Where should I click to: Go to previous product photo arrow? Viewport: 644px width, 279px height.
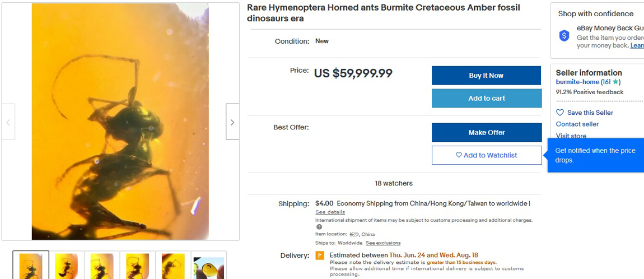(x=8, y=122)
